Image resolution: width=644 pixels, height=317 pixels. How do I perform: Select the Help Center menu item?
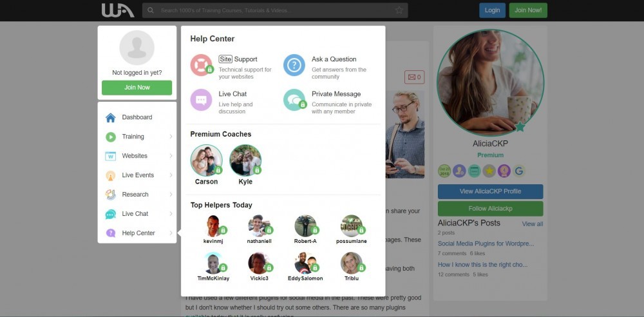point(137,233)
